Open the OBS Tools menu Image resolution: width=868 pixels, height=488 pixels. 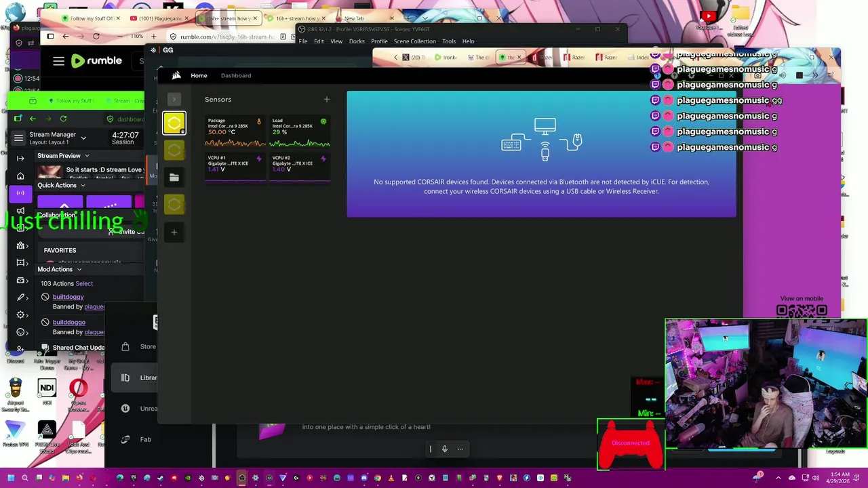[449, 41]
